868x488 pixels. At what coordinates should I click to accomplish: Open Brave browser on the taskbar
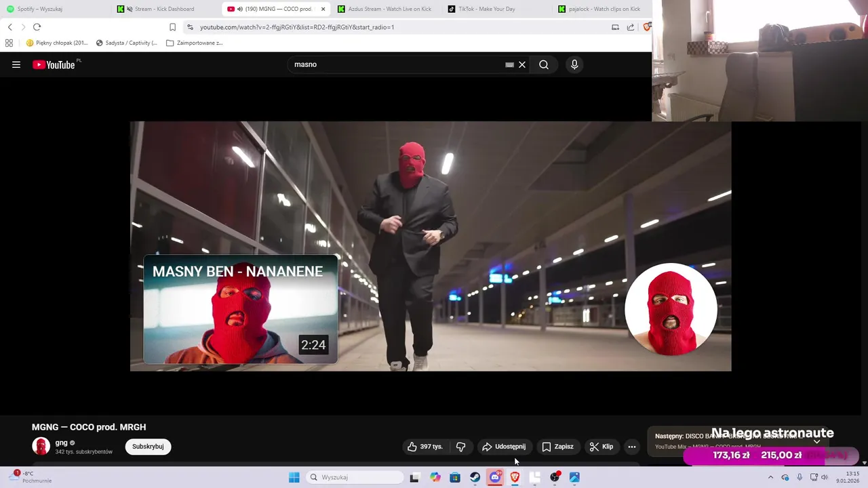tap(515, 477)
